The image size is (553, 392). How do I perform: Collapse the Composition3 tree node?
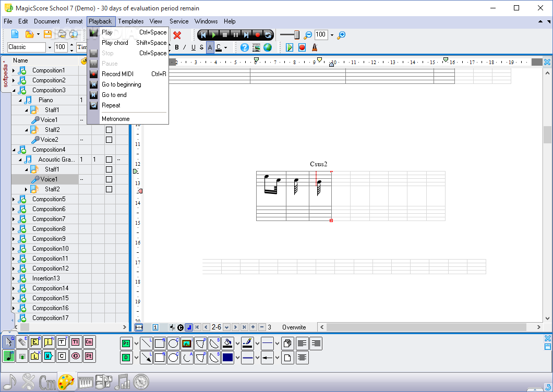[14, 90]
